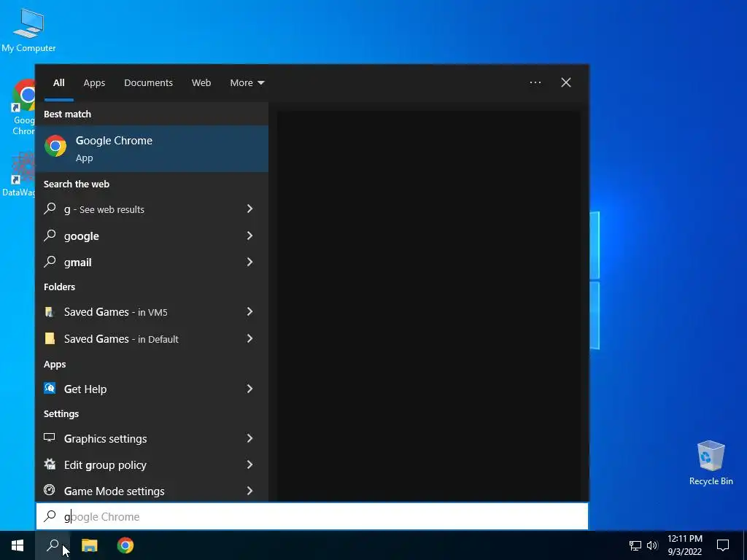Open 'Game Mode settings' result
This screenshot has height=560, width=747.
pos(152,491)
